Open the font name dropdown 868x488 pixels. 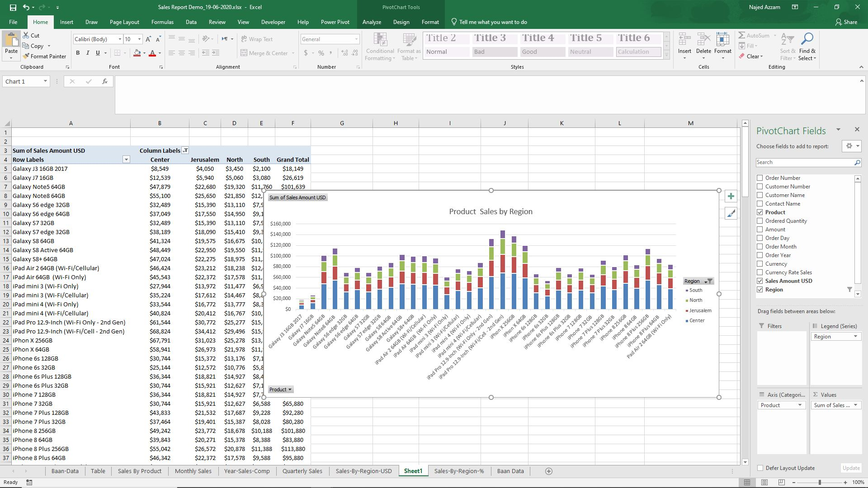pos(120,39)
